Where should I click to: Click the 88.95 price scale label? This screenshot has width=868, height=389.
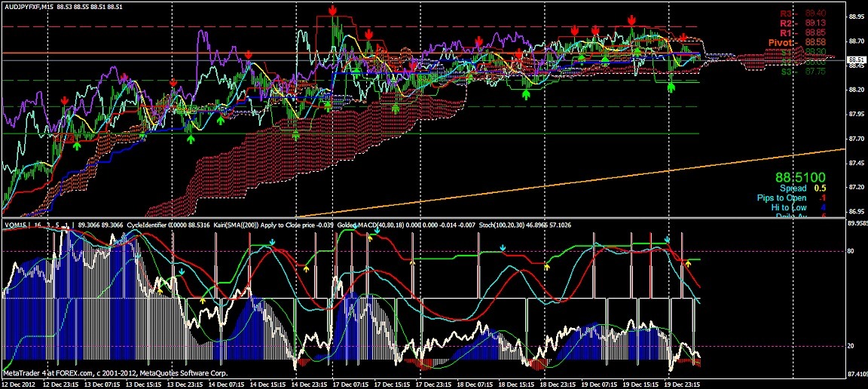(856, 17)
